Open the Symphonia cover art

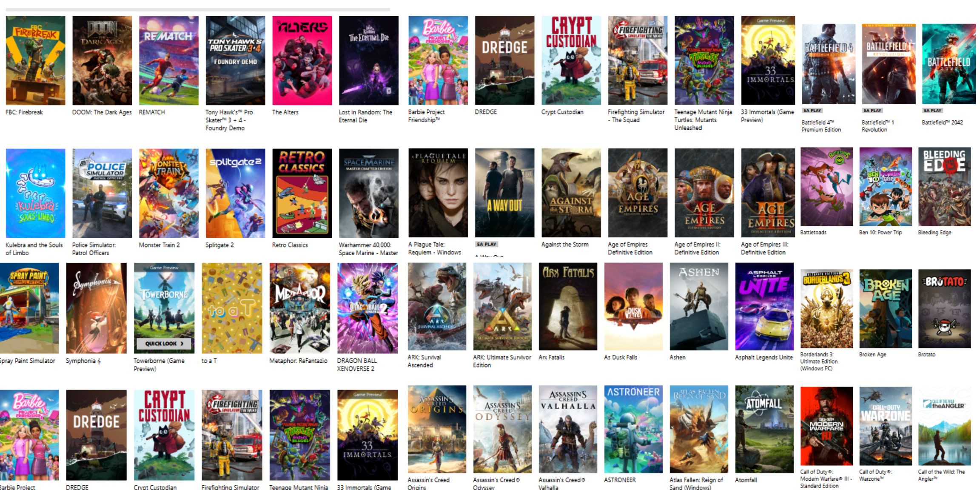click(96, 308)
